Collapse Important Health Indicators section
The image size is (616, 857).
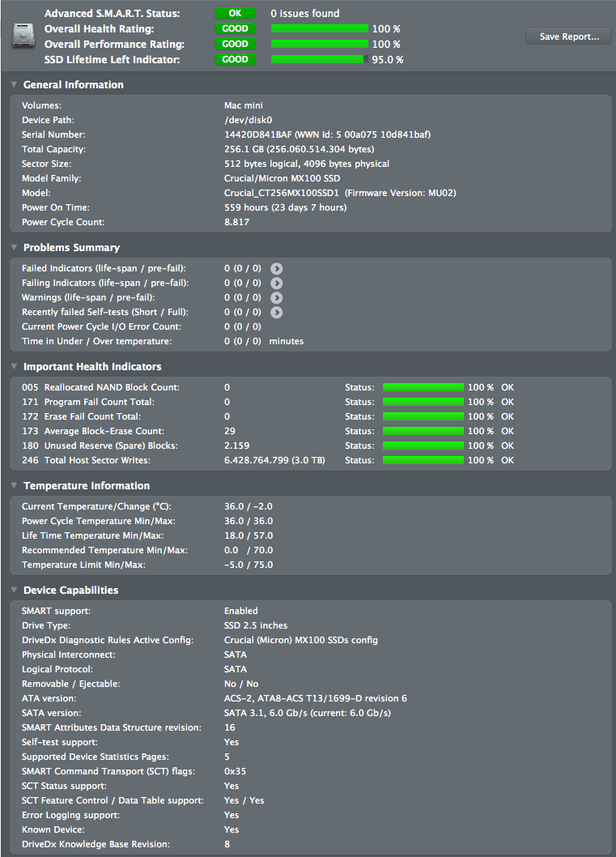point(14,367)
